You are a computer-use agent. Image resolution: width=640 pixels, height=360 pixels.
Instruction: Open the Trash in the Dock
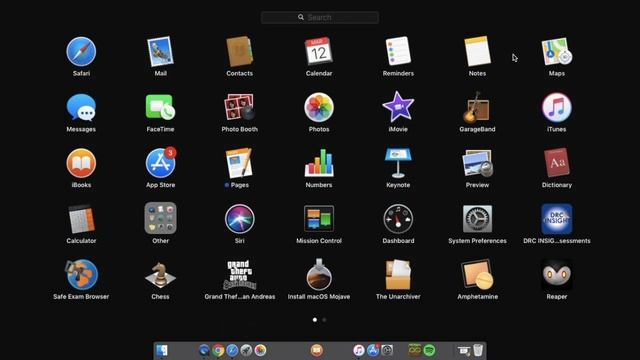478,350
